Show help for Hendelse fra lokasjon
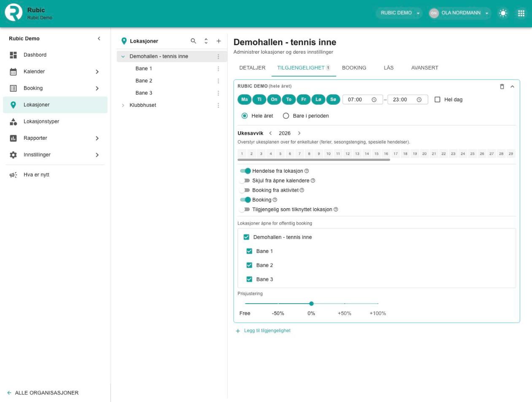Viewport: 532px width, 402px height. pos(307,171)
